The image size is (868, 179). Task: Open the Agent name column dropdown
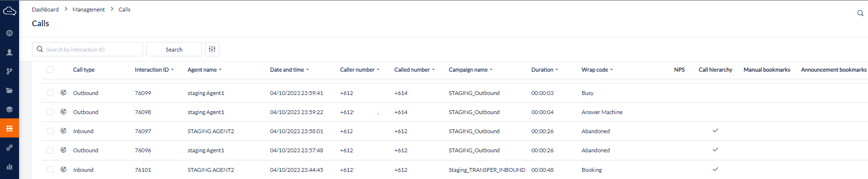[220, 70]
